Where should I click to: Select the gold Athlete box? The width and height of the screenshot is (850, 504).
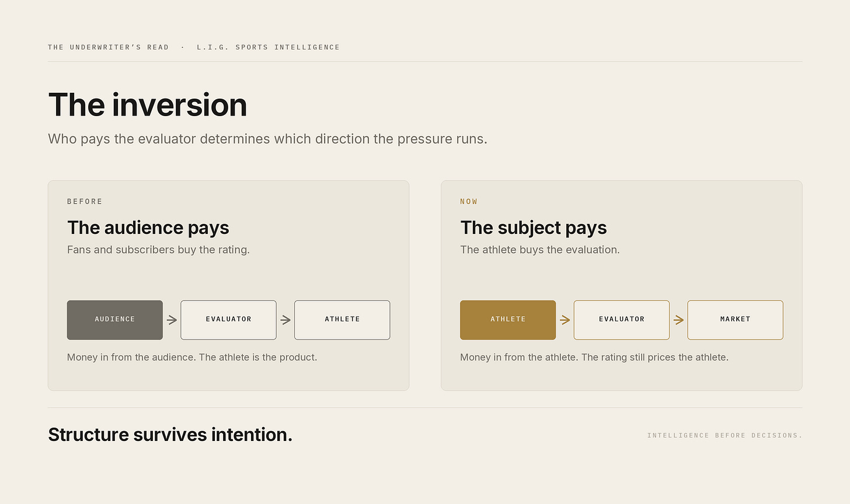[508, 320]
